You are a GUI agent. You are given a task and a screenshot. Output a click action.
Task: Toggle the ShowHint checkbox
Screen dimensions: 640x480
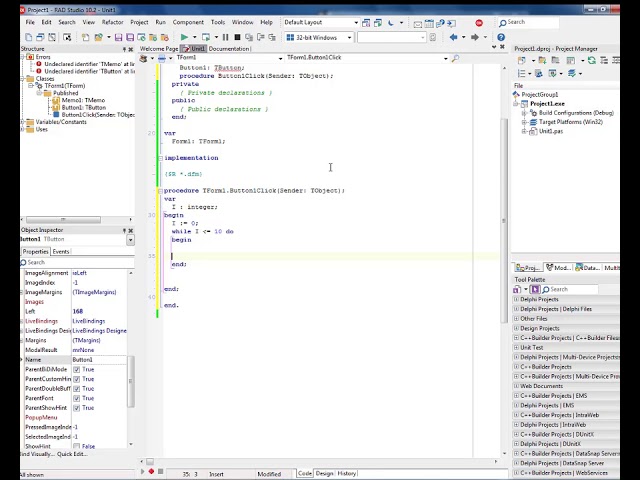(x=77, y=446)
